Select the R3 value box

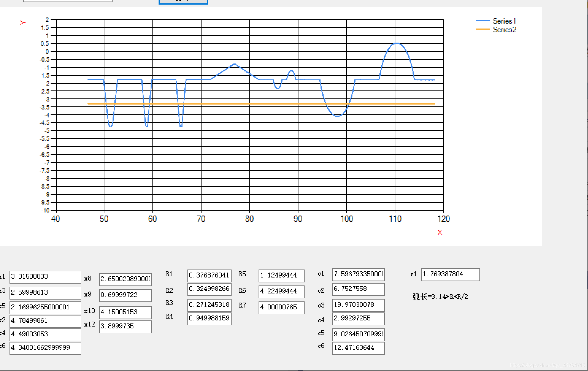(209, 305)
